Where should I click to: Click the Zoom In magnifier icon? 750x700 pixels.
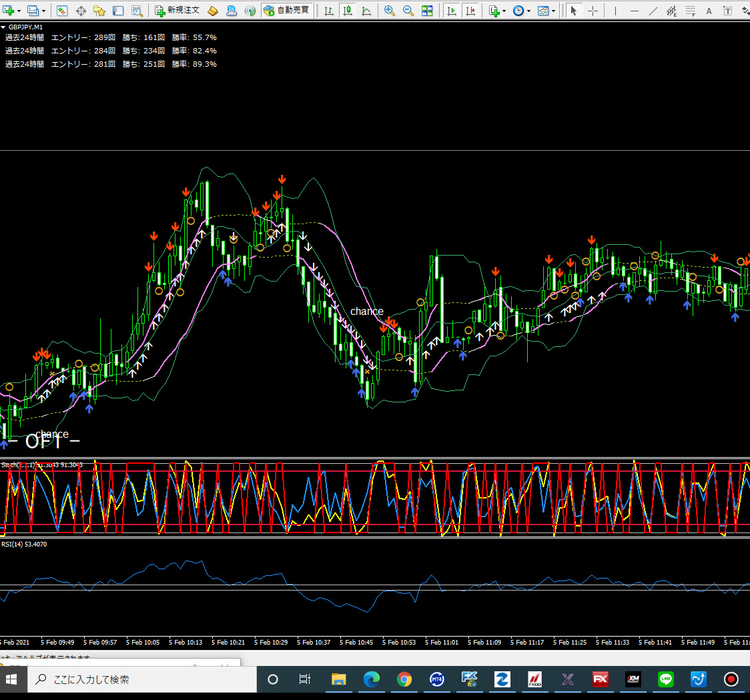click(389, 11)
